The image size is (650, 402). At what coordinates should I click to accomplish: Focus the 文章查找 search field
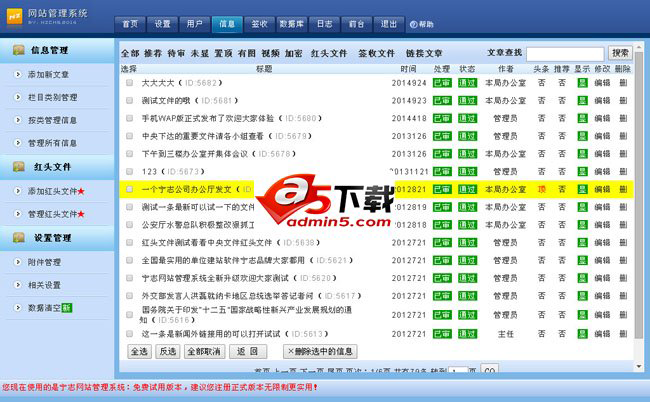pos(565,54)
